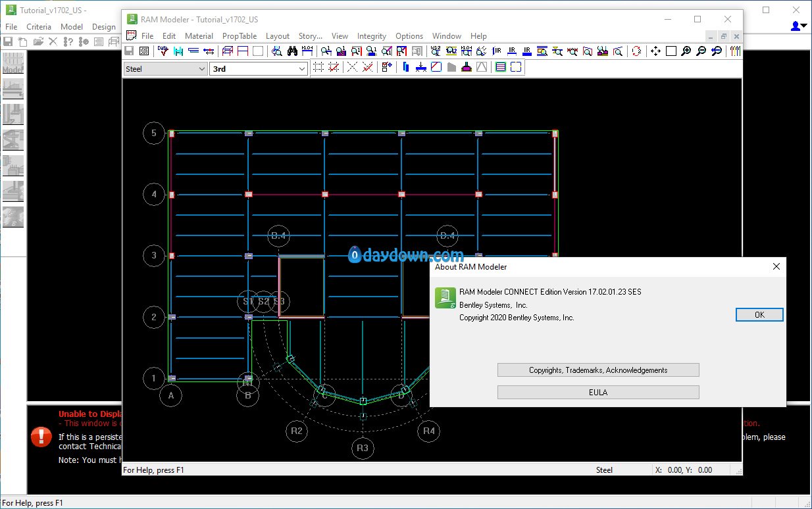Click the R4 radial grid bubble
This screenshot has height=509, width=812.
tap(429, 431)
